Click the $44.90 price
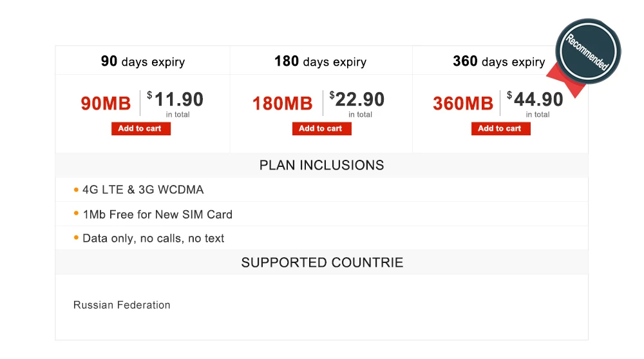The image size is (644, 359). 538,100
